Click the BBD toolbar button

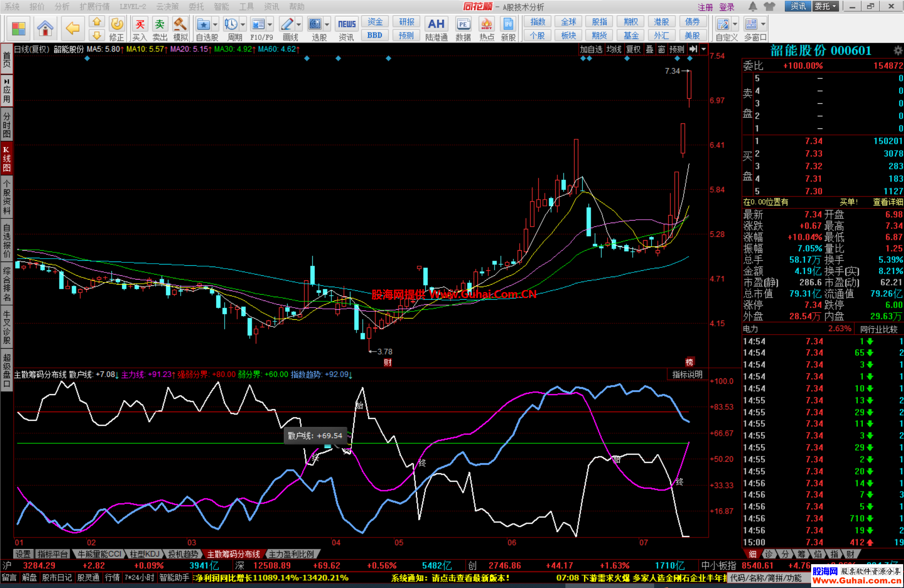point(375,35)
